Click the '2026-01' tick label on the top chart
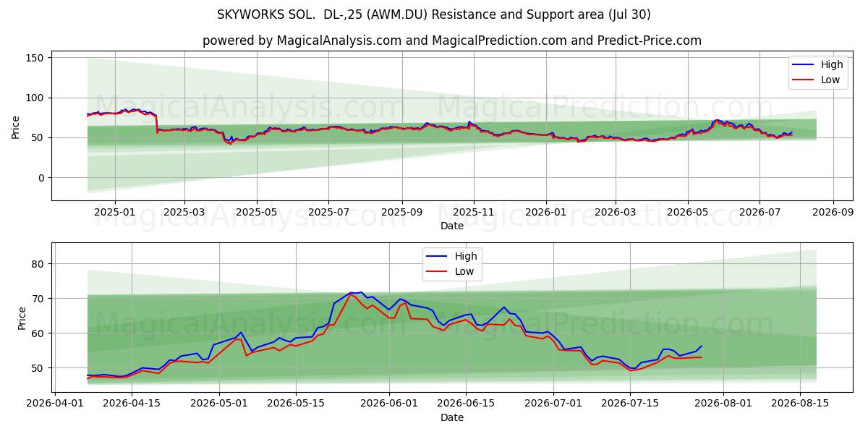Viewport: 868px width, 434px height. (546, 212)
